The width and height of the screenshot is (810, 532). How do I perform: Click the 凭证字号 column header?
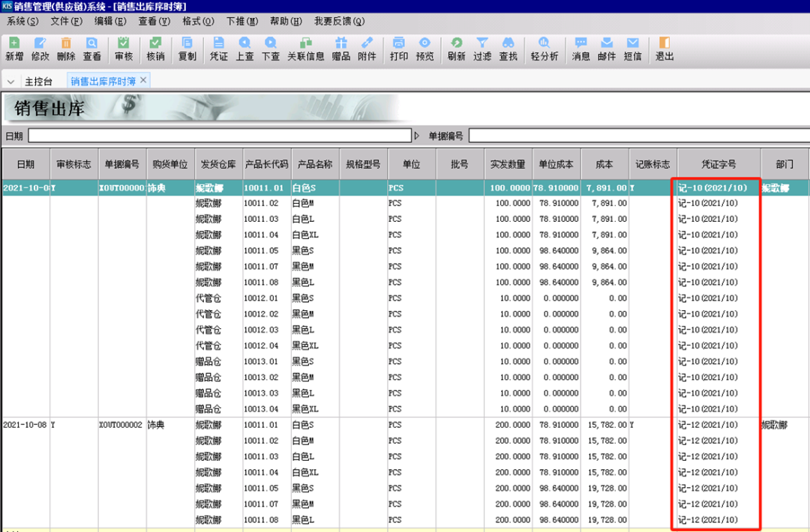(718, 164)
